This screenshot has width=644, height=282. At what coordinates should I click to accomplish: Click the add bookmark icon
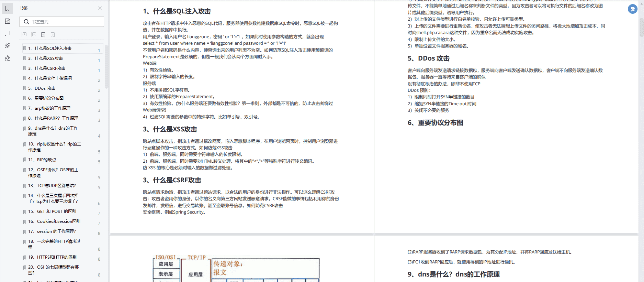coord(43,35)
